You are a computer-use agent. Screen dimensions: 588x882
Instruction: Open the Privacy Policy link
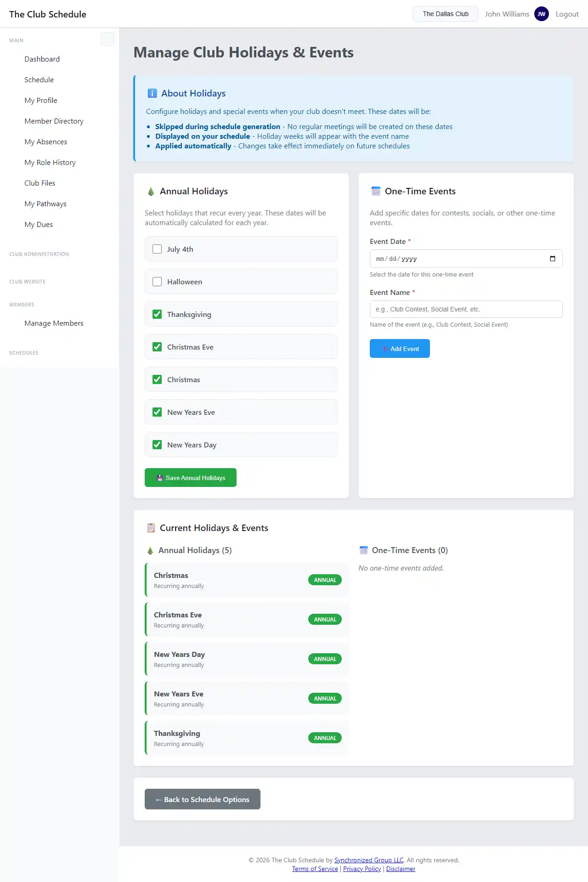click(x=362, y=869)
